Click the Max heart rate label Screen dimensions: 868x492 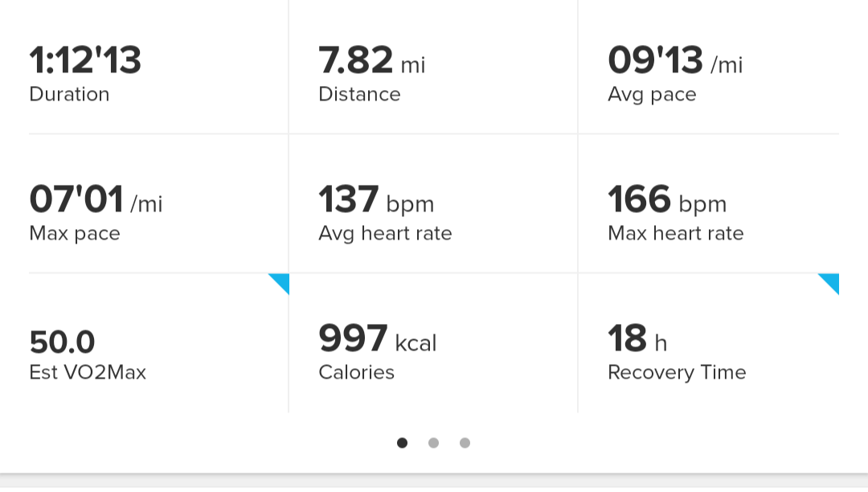coord(676,234)
